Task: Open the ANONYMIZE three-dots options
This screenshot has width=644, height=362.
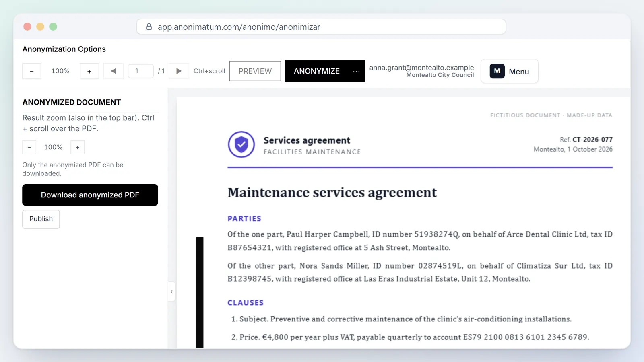Action: 356,72
